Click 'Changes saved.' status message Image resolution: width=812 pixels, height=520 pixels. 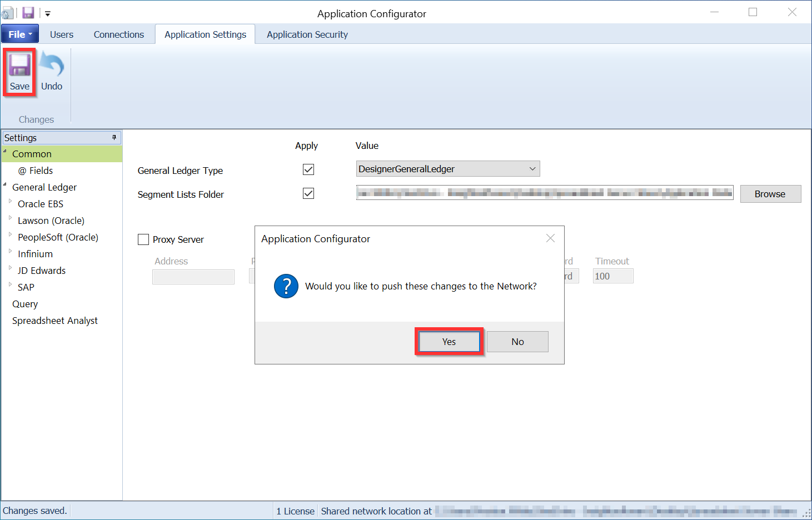pyautogui.click(x=35, y=511)
